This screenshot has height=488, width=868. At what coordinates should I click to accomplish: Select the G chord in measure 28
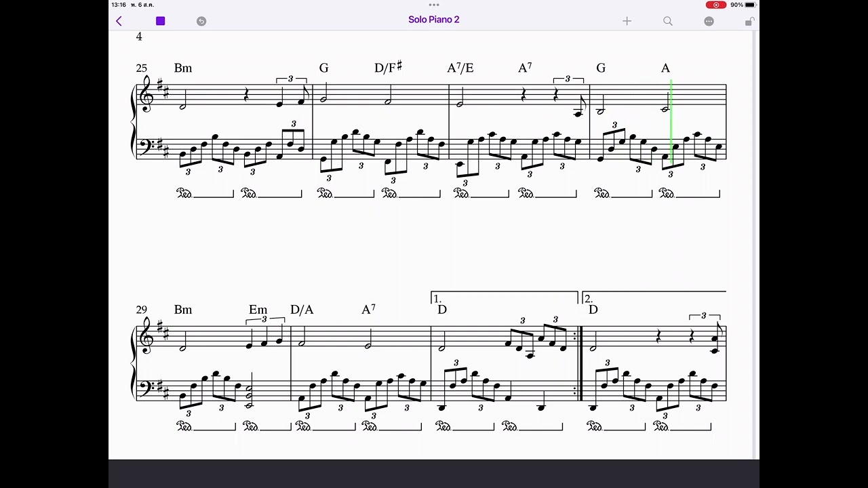(601, 68)
